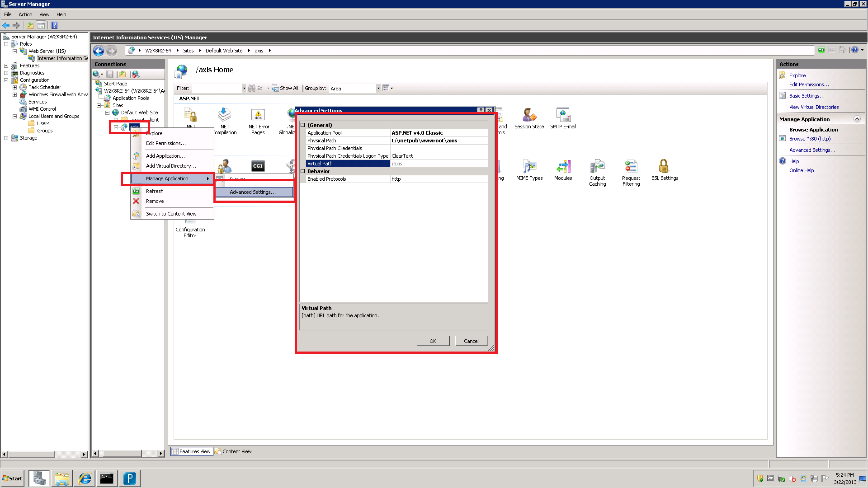Click Browse *:80 (http) link
This screenshot has height=488, width=868.
810,139
